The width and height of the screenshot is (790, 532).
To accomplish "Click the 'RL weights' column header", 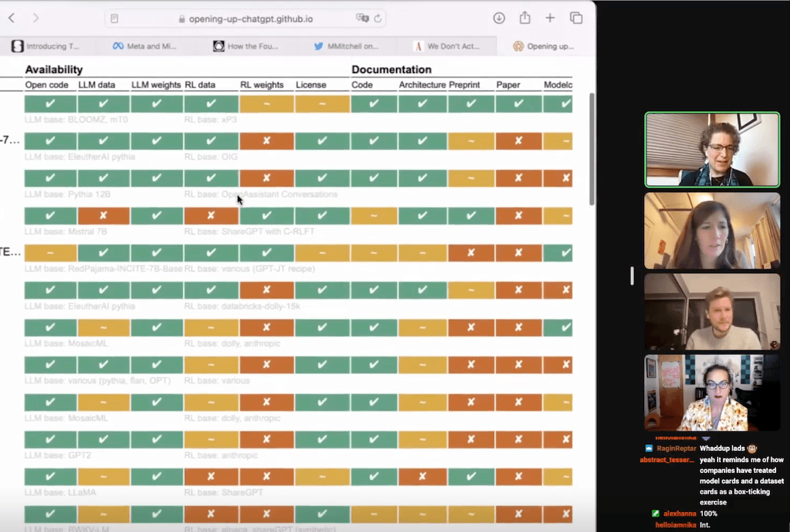I will tap(262, 84).
